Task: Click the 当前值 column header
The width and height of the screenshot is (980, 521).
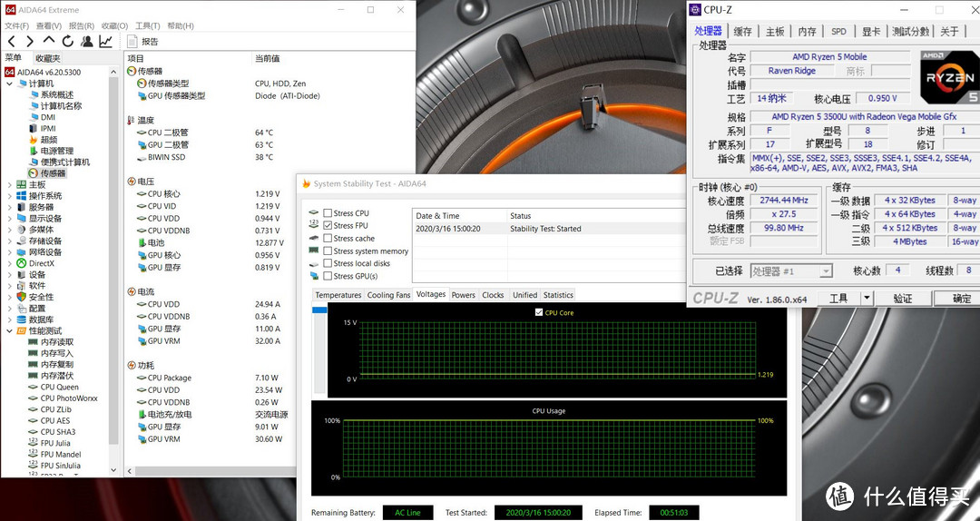Action: [267, 58]
